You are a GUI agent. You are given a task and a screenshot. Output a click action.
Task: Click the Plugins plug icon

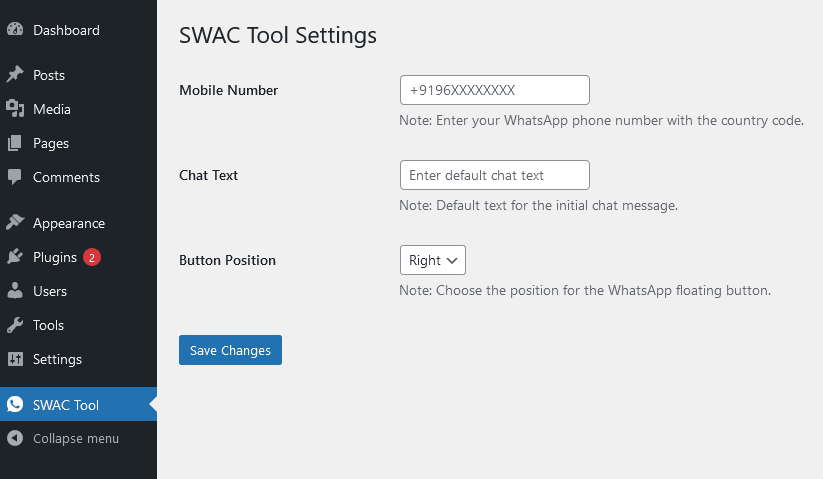coord(15,257)
